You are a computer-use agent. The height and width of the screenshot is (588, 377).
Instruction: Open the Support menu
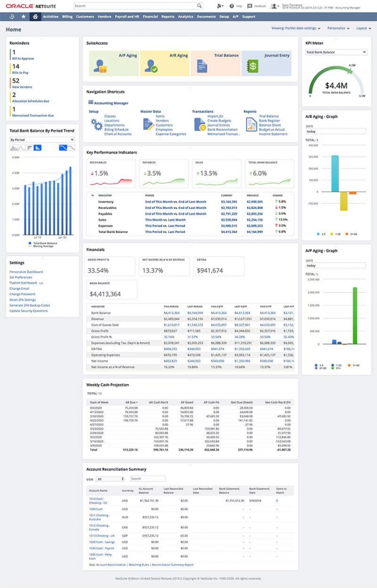point(249,17)
